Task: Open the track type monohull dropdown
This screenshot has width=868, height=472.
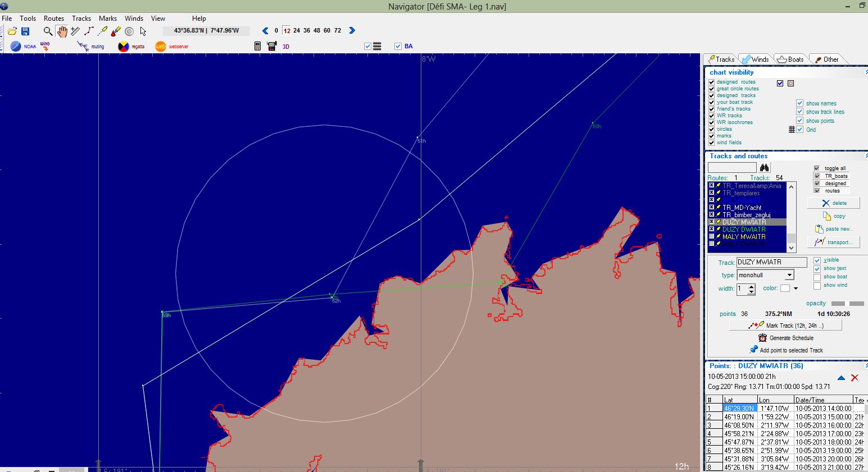Action: click(x=789, y=275)
